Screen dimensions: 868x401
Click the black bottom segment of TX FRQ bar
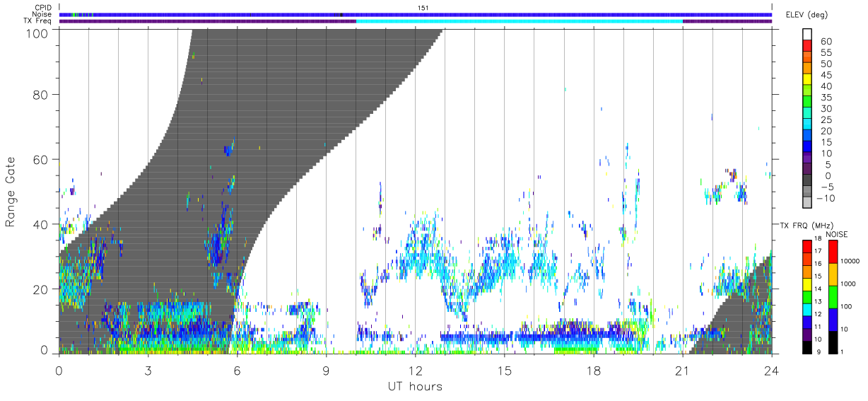(x=806, y=347)
